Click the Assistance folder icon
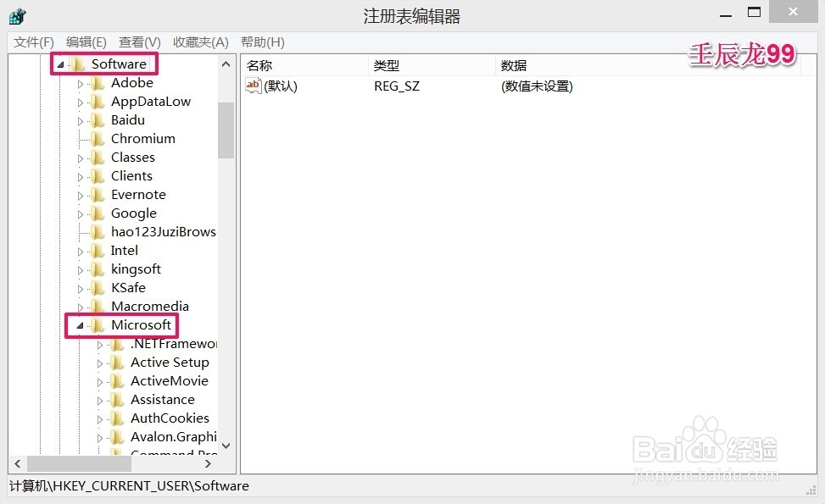The height and width of the screenshot is (504, 825). click(x=116, y=400)
